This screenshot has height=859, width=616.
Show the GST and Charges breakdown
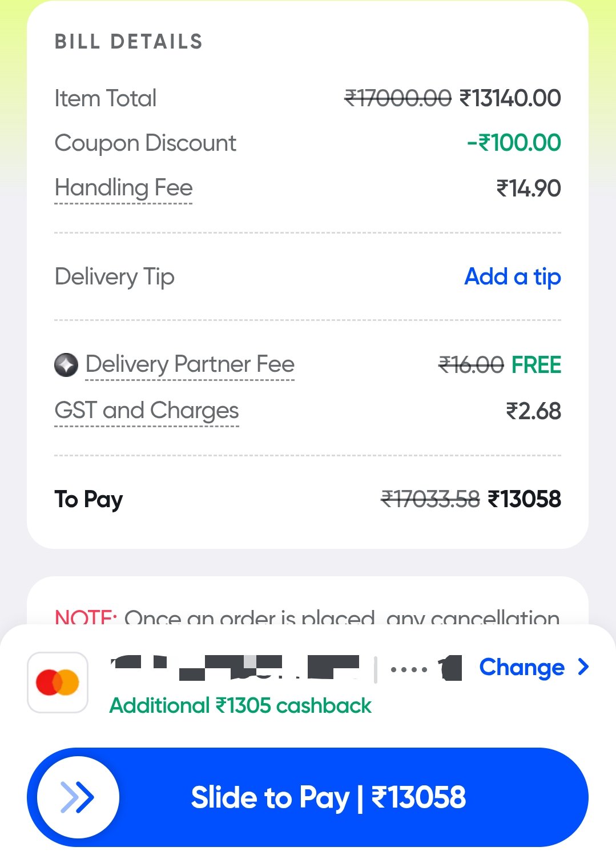point(146,411)
